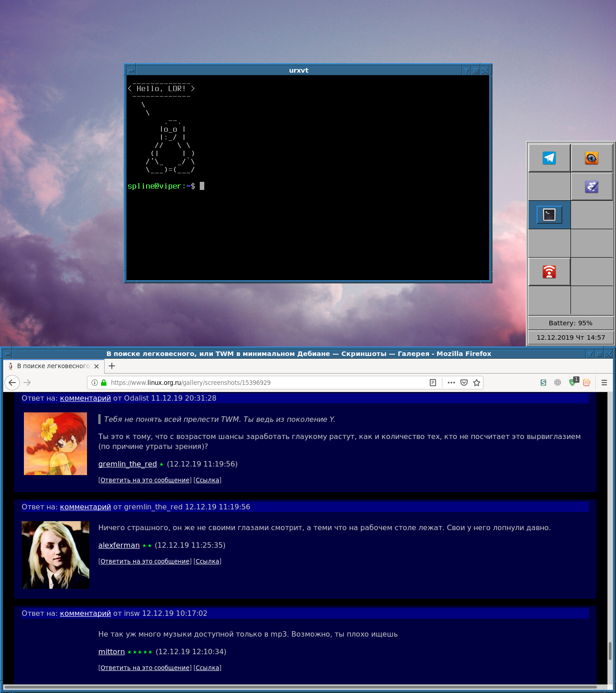This screenshot has width=616, height=693.
Task: Open 'комментарий' link replying to insw
Action: [x=85, y=613]
